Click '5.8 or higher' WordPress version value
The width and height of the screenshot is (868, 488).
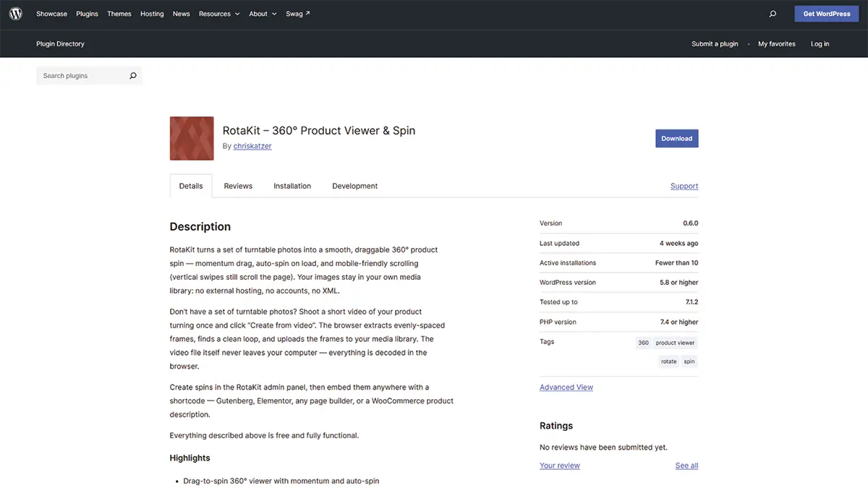pos(679,283)
